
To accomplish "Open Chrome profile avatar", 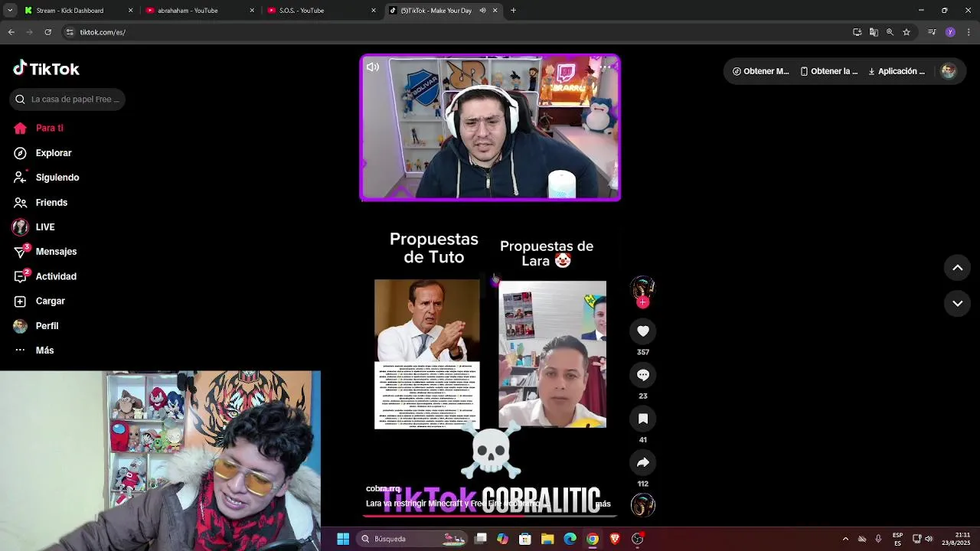I will pyautogui.click(x=950, y=32).
